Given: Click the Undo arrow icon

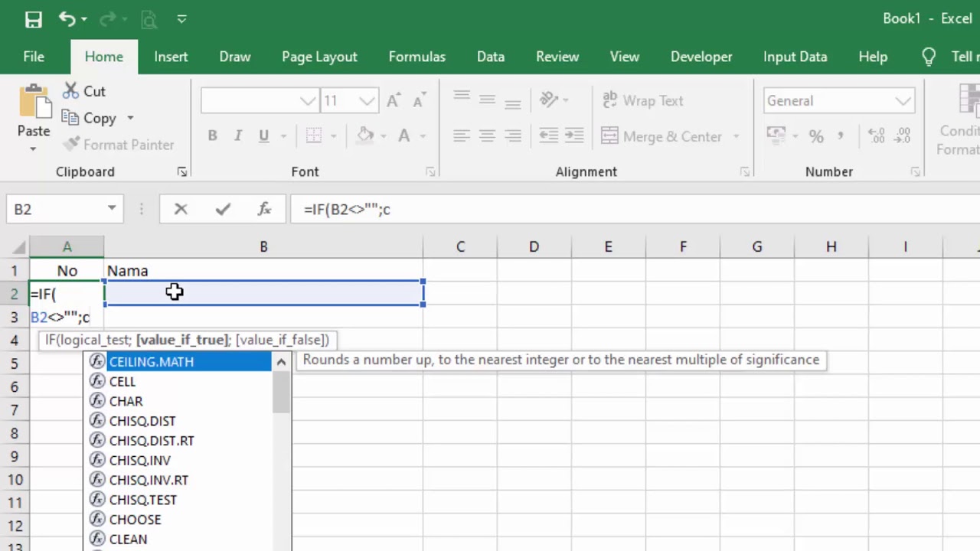Looking at the screenshot, I should pos(66,19).
